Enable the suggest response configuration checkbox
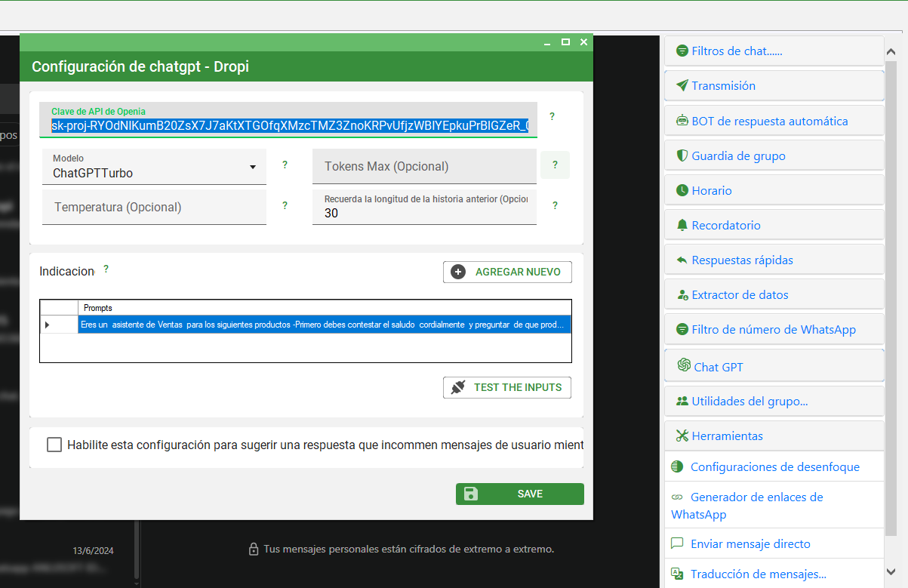The width and height of the screenshot is (908, 588). pos(54,445)
